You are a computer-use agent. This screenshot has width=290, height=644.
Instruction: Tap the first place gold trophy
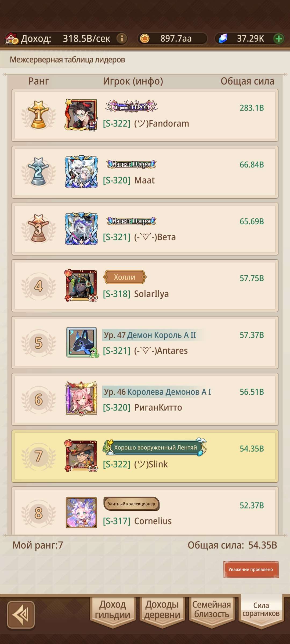coord(39,115)
